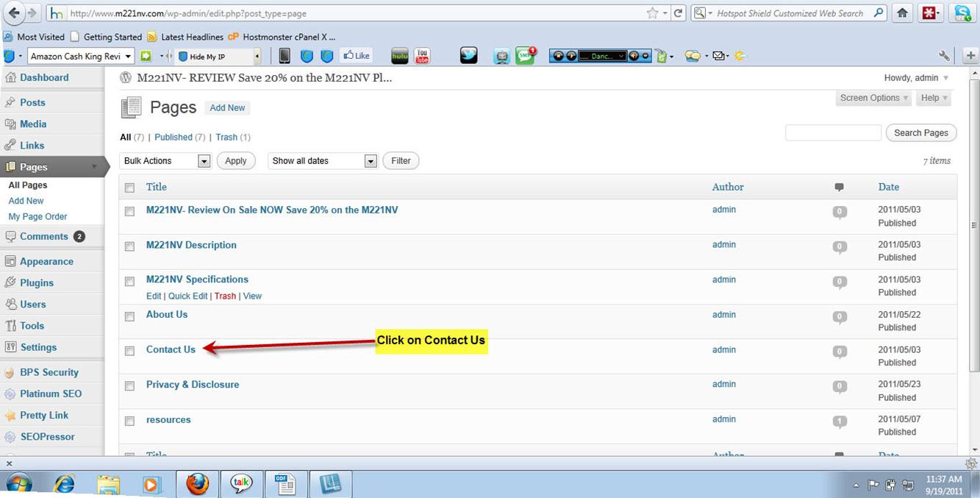Click the Skype icon in browser toolbar

point(962,13)
